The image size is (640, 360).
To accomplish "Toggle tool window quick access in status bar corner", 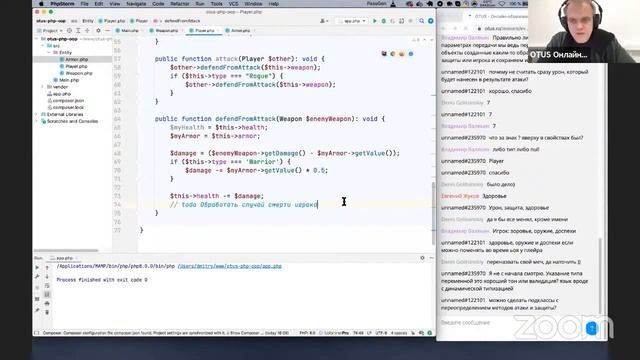I will coord(36,333).
